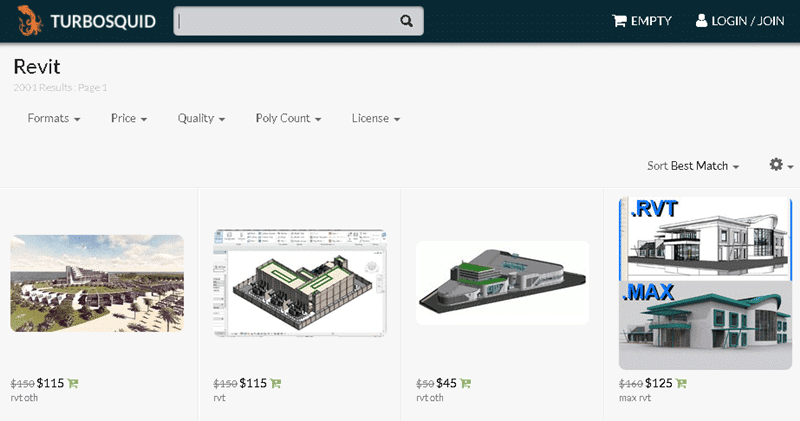Image resolution: width=800 pixels, height=421 pixels.
Task: Expand the License filter dropdown
Action: click(x=376, y=118)
